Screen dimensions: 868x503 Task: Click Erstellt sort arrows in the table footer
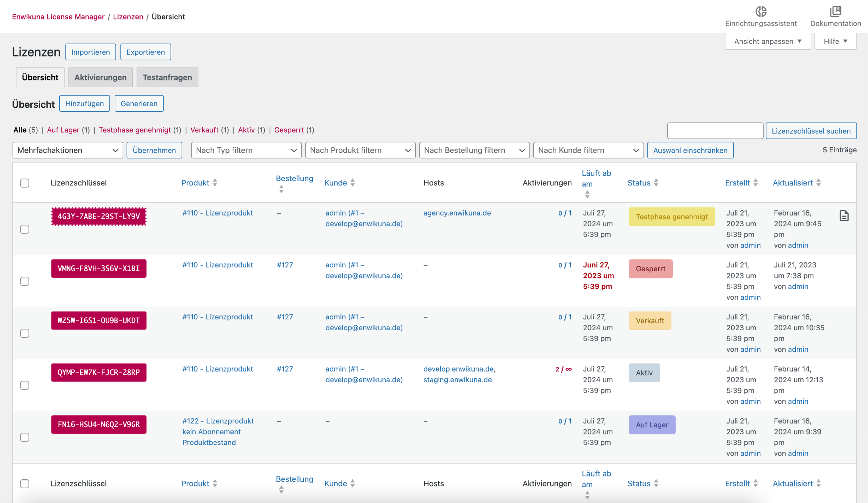[x=755, y=483]
